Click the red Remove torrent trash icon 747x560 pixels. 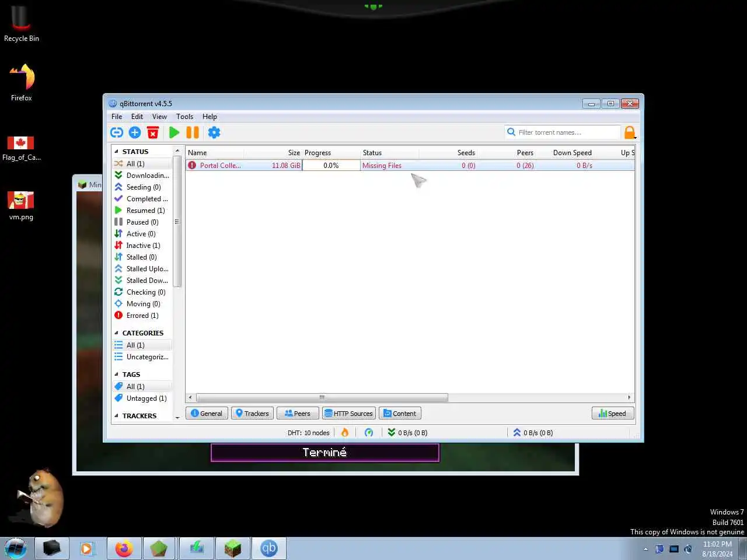pos(153,132)
